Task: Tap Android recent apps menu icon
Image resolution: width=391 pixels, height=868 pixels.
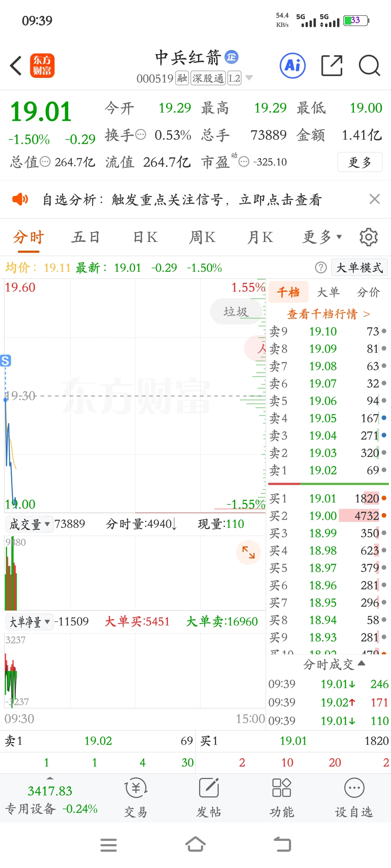Action: pyautogui.click(x=109, y=845)
